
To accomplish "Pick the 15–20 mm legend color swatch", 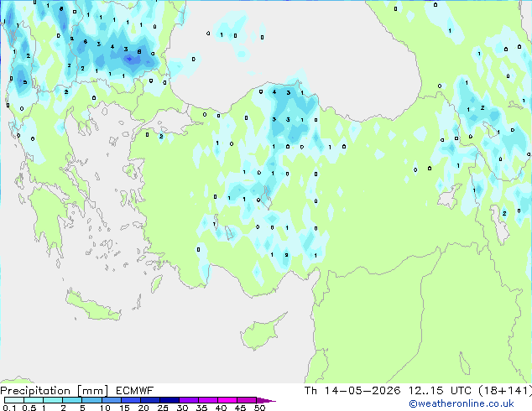I will click(x=131, y=400).
